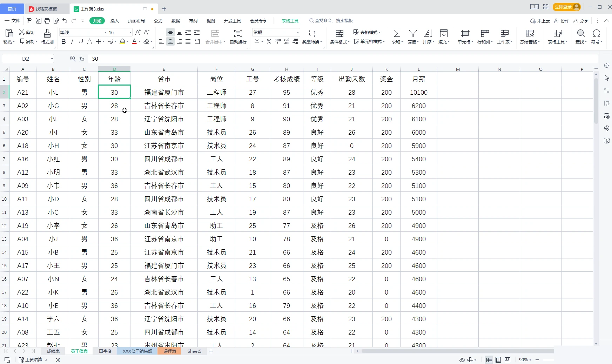Open the 成绩表 sheet tab
The image size is (612, 364).
53,351
